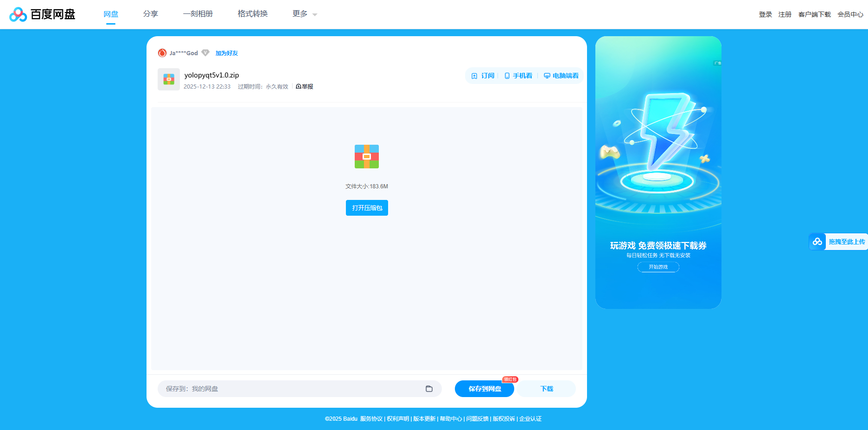868x430 pixels.
Task: Click the Baidu Netdisk logo
Action: click(x=42, y=14)
